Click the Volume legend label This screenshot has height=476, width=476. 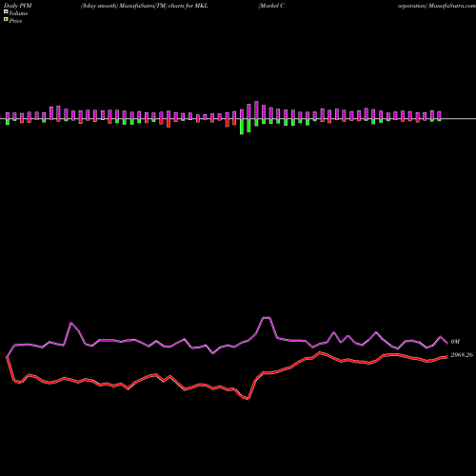[18, 13]
